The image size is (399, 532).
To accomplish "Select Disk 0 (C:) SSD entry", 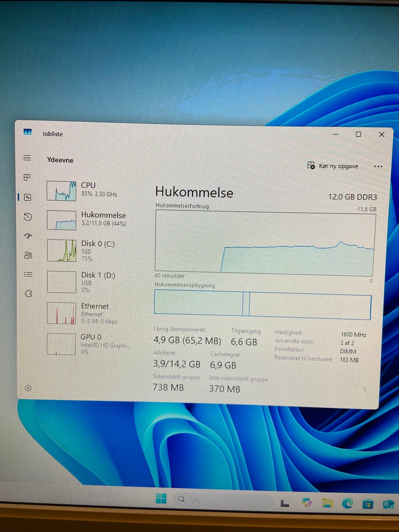I will (89, 251).
